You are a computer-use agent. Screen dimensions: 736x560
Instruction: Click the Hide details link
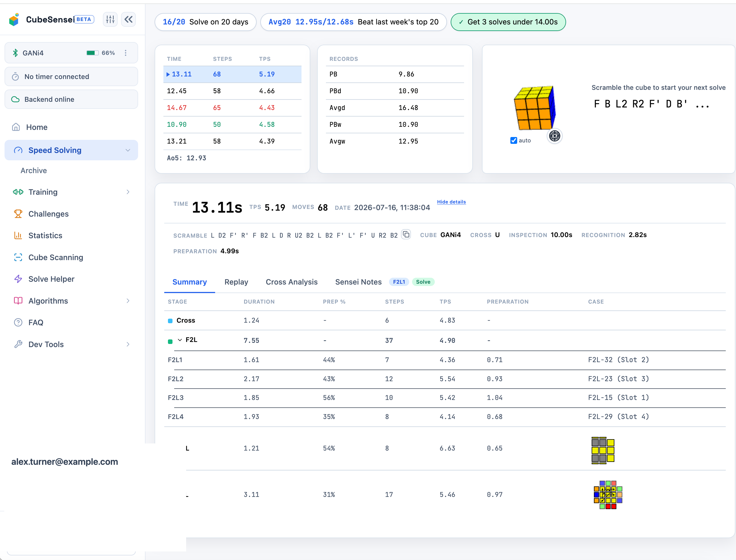pos(452,202)
